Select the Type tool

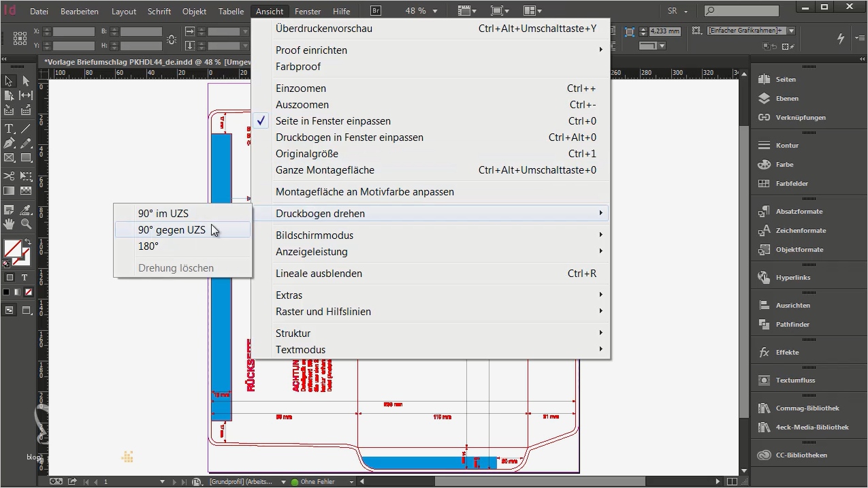pyautogui.click(x=8, y=128)
